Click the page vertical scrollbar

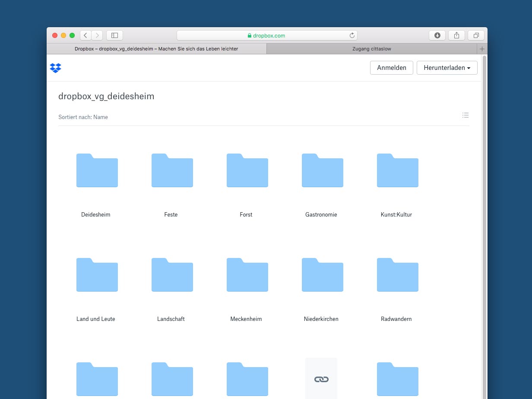point(484,216)
